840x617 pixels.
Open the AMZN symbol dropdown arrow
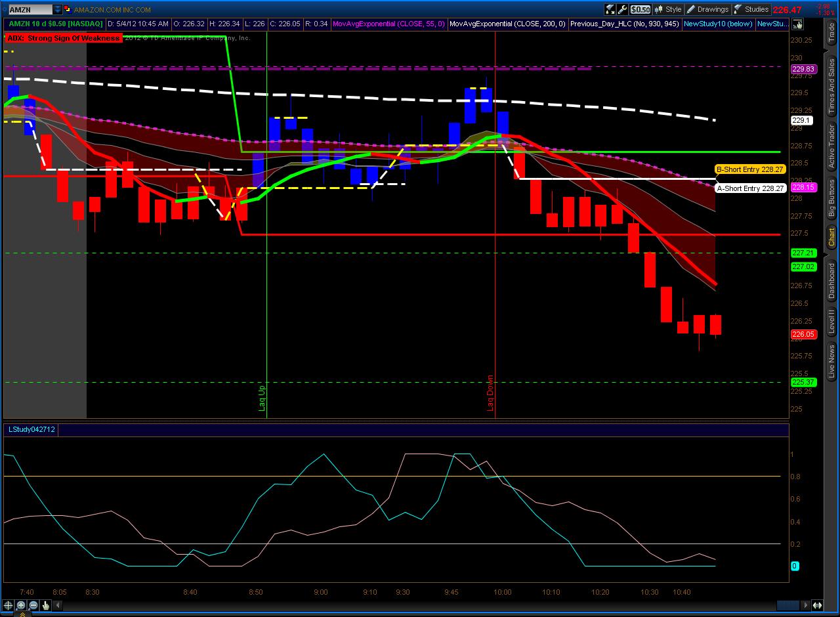tap(58, 10)
